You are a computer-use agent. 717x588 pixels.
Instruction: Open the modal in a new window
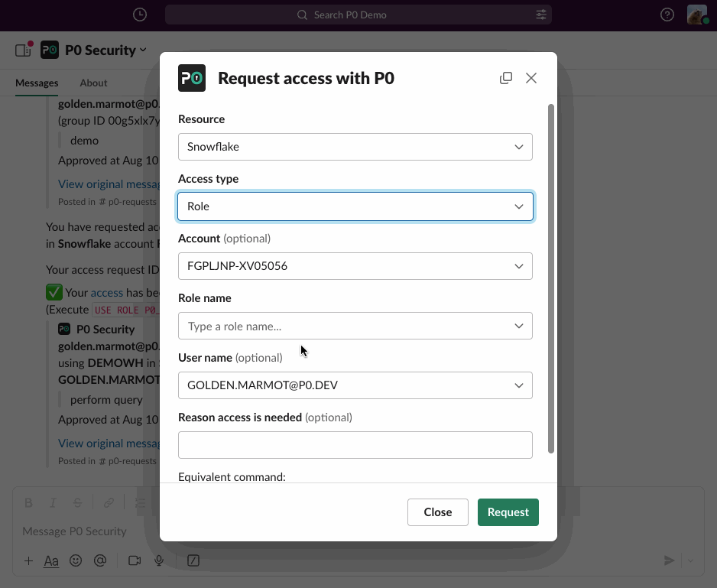pyautogui.click(x=506, y=78)
